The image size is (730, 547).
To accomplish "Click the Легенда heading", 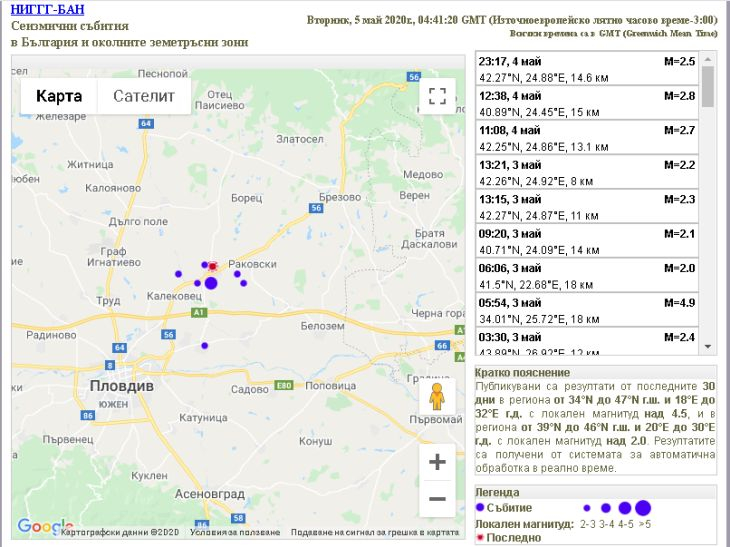I will tap(497, 492).
